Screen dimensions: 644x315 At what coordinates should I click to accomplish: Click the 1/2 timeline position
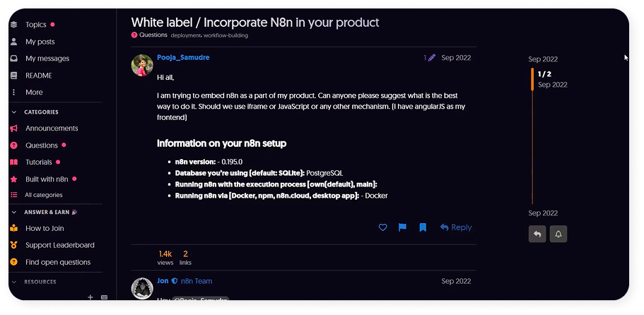pos(544,74)
